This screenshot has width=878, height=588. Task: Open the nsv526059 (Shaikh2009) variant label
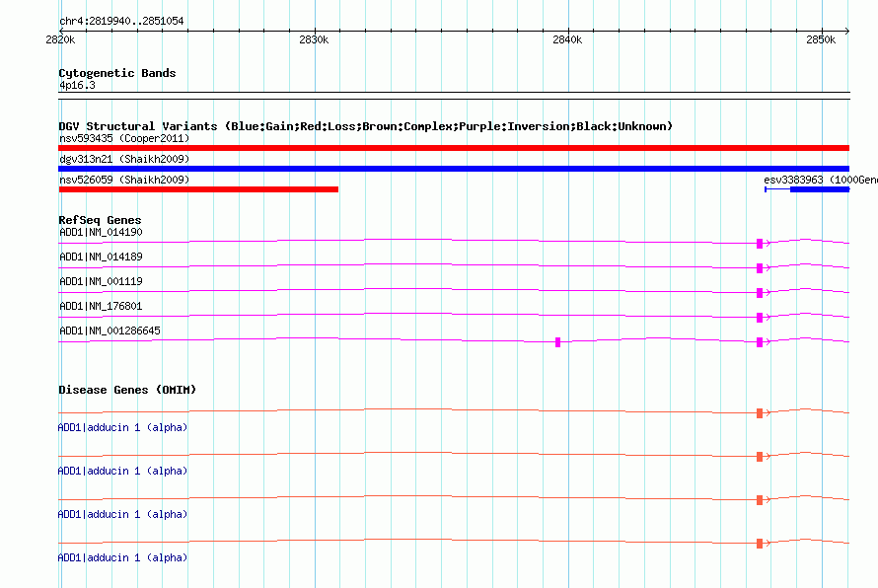tap(124, 180)
